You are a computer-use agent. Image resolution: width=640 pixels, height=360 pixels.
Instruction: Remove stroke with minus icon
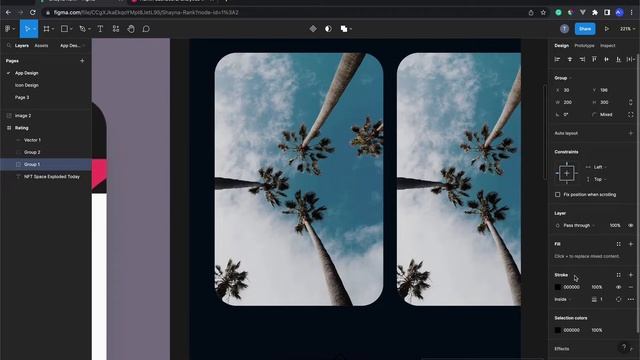tap(631, 287)
